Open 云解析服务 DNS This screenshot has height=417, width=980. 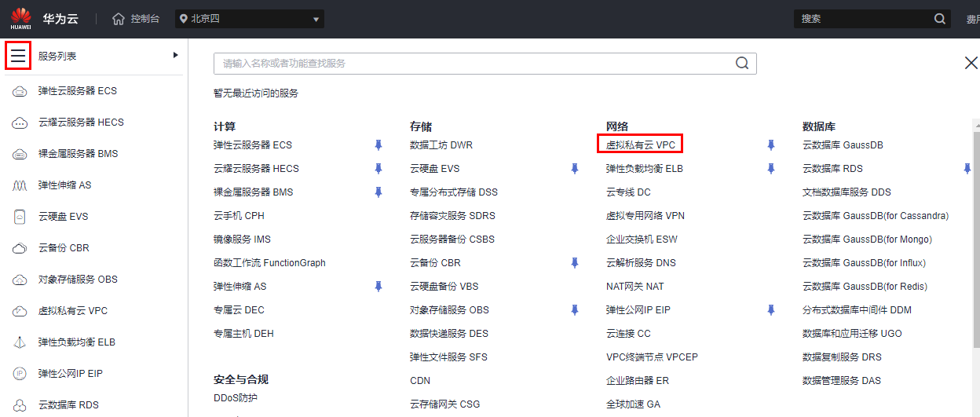coord(641,263)
